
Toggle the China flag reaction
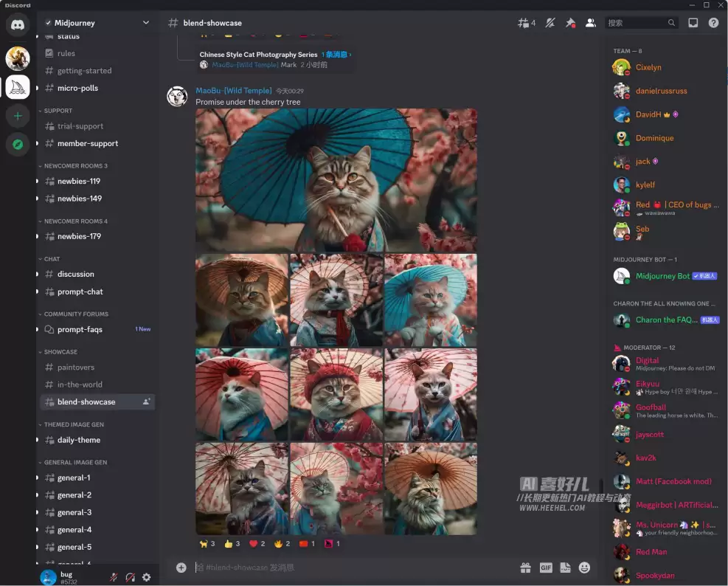[307, 544]
